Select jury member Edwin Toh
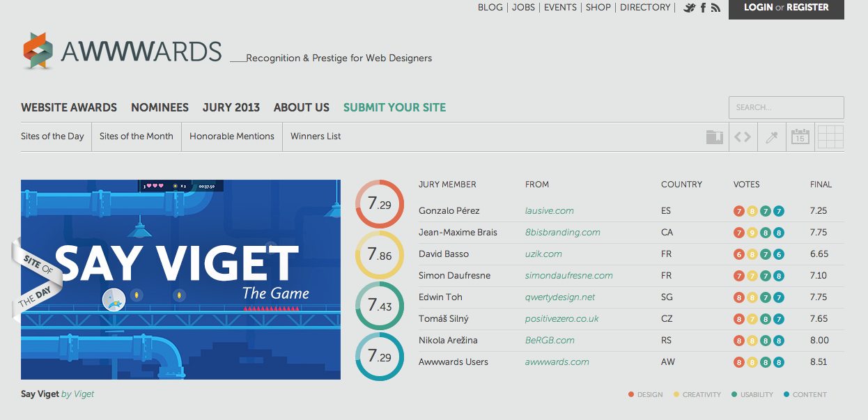 pyautogui.click(x=440, y=297)
